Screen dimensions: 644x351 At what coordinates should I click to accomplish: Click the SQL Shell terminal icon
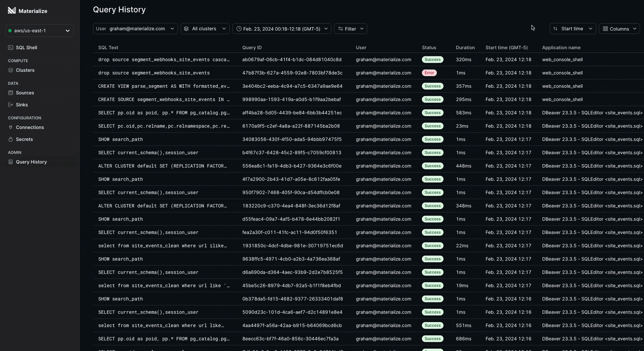pos(10,48)
